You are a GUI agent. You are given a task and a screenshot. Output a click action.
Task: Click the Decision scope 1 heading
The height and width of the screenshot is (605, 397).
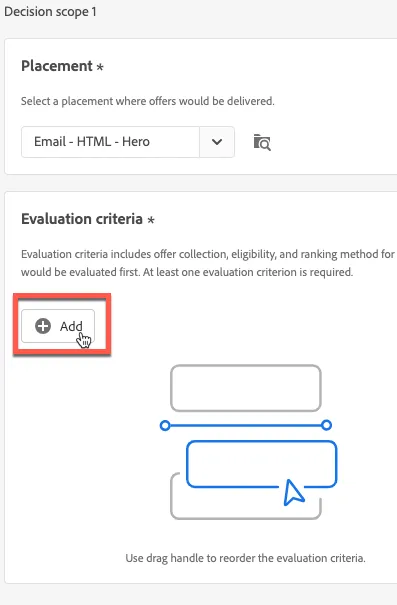coord(50,12)
